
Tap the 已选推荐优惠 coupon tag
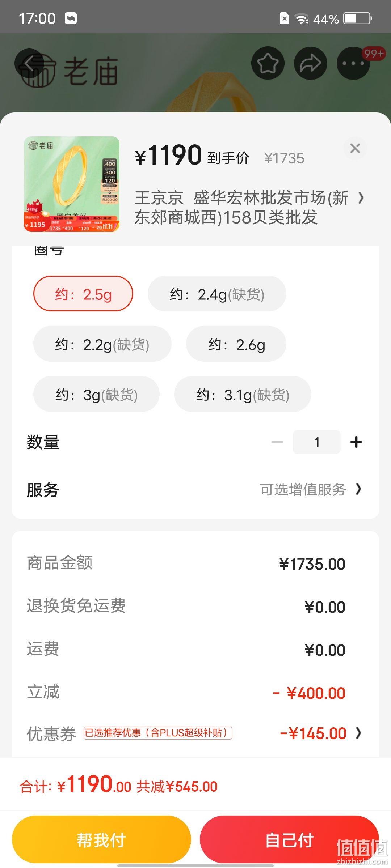point(157,733)
